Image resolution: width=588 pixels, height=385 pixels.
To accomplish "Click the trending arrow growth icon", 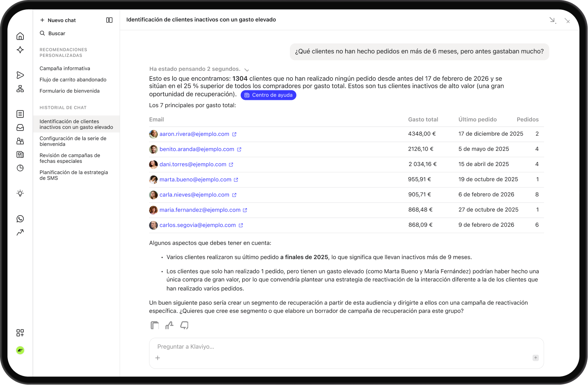I will (x=20, y=232).
